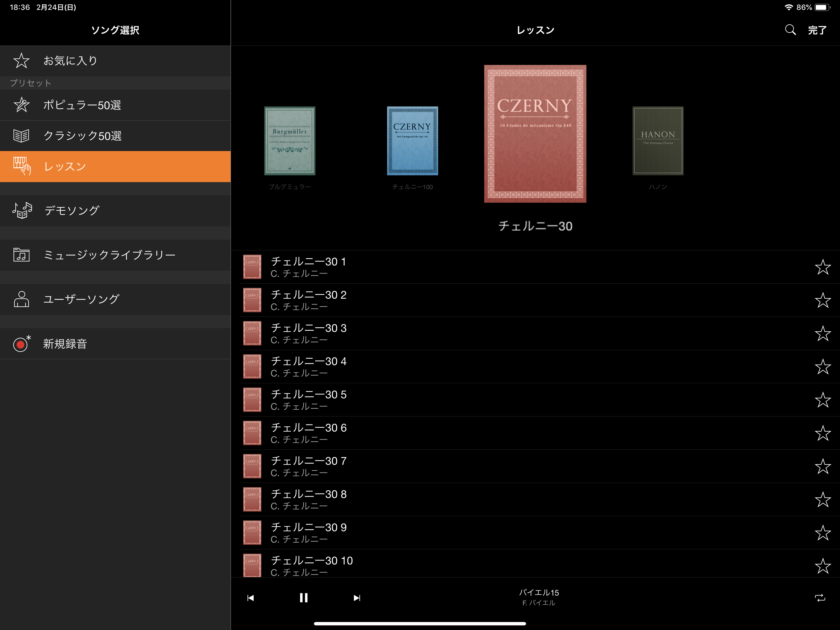Open ミュージックライブラリー

(x=115, y=255)
